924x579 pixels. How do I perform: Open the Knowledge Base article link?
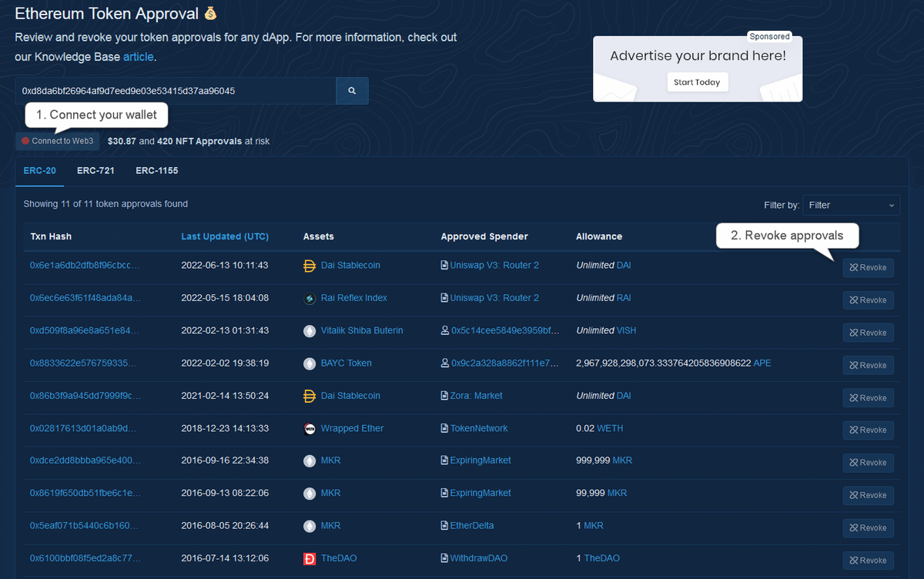[139, 57]
